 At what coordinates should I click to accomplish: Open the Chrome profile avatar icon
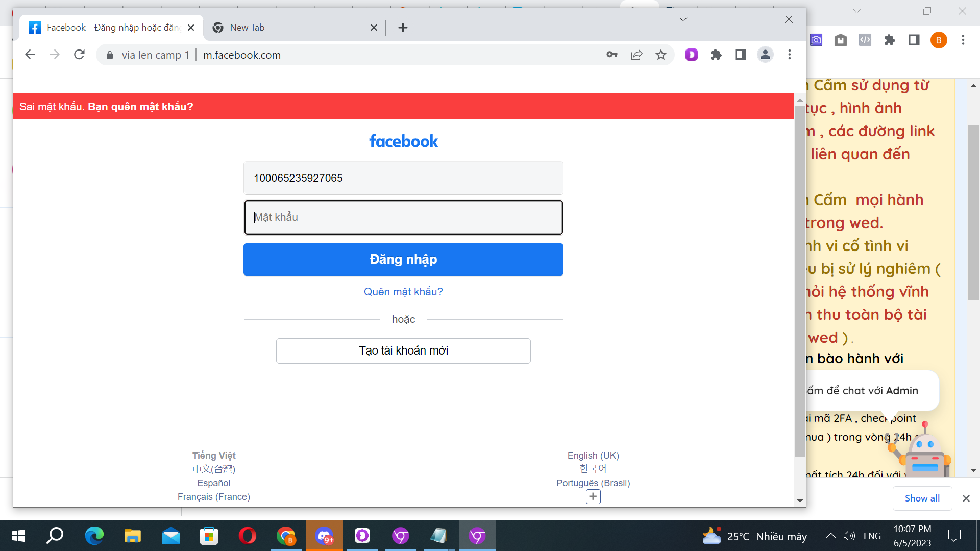point(765,55)
